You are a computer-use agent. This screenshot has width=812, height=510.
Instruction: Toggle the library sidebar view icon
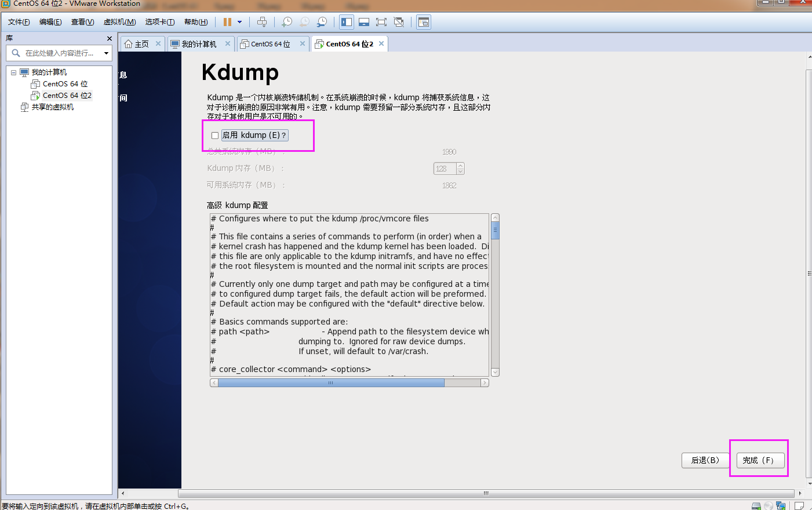tap(347, 22)
